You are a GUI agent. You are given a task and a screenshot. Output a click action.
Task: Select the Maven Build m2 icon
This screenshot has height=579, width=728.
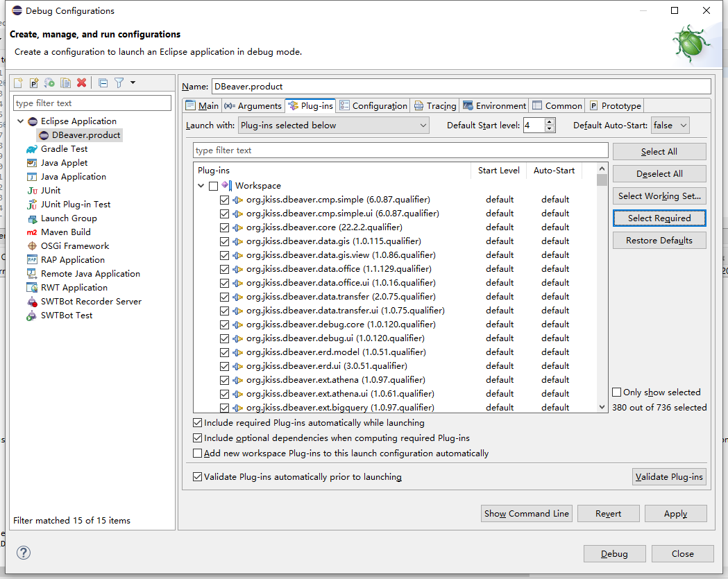pos(31,232)
